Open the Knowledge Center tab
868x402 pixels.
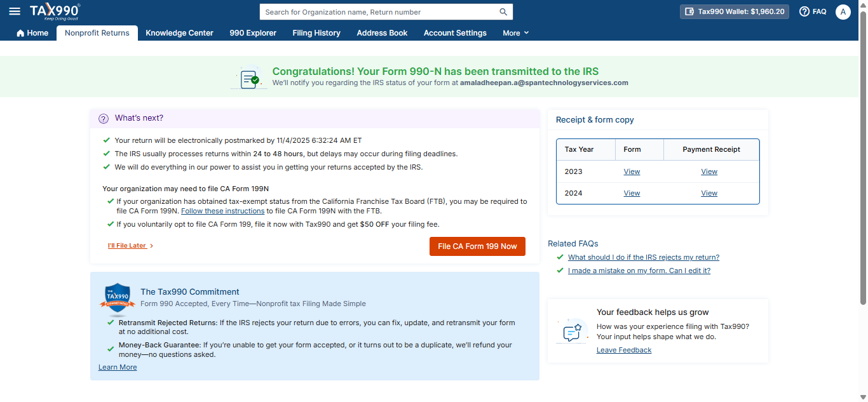(x=180, y=33)
